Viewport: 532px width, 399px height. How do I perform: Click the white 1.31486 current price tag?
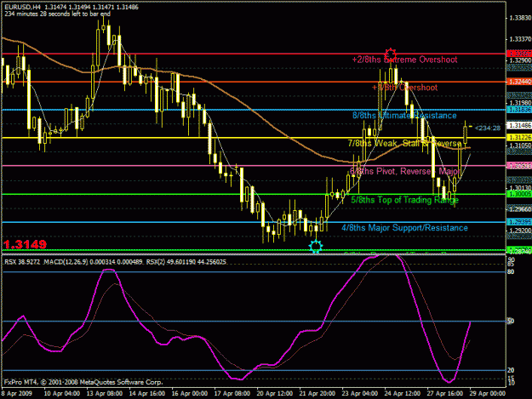(518, 125)
